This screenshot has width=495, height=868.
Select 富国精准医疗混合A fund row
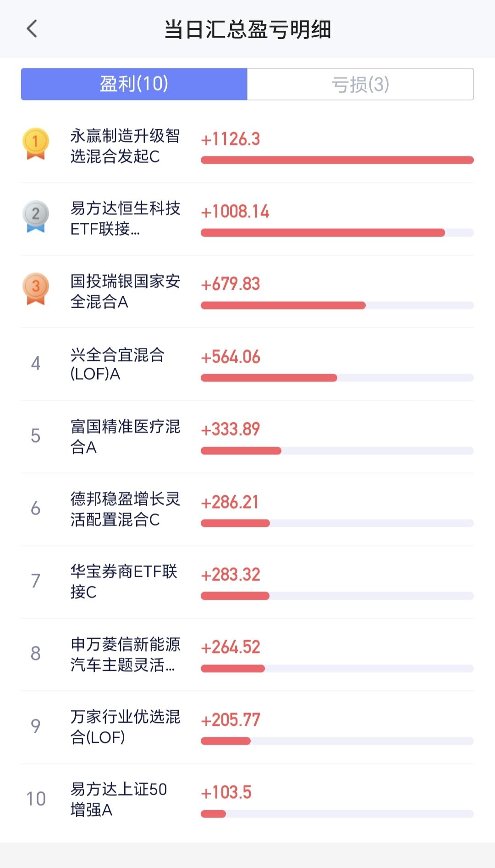247,437
